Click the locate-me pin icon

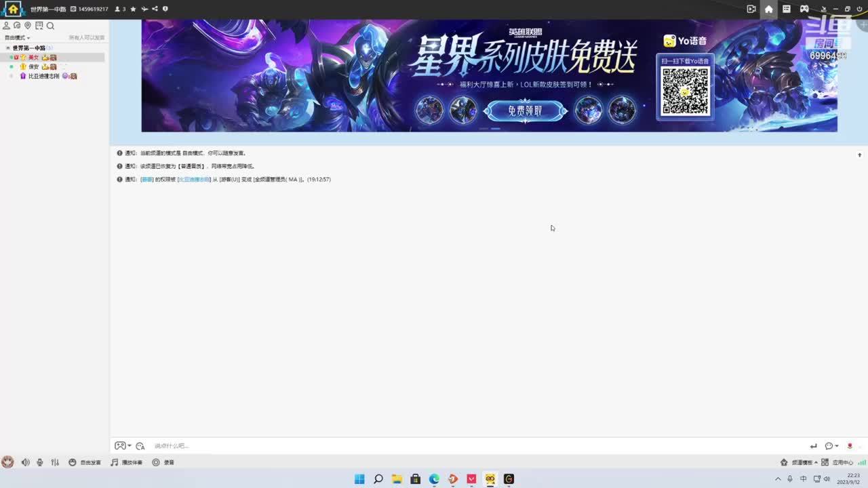pyautogui.click(x=28, y=26)
